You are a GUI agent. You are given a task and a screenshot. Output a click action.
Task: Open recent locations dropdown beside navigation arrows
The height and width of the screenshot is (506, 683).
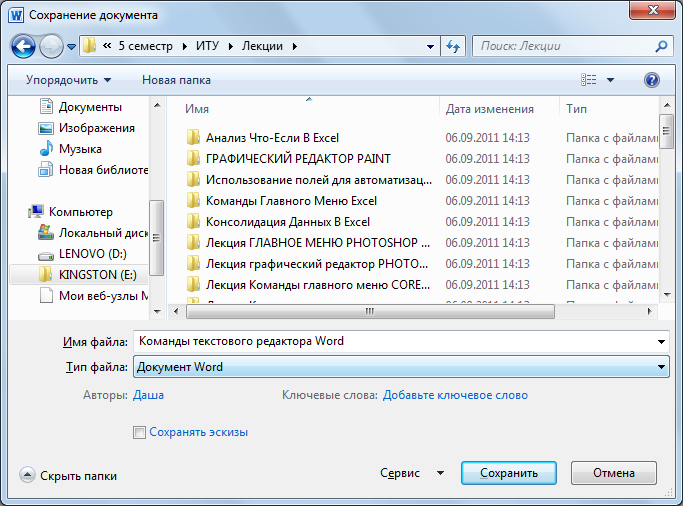(71, 46)
